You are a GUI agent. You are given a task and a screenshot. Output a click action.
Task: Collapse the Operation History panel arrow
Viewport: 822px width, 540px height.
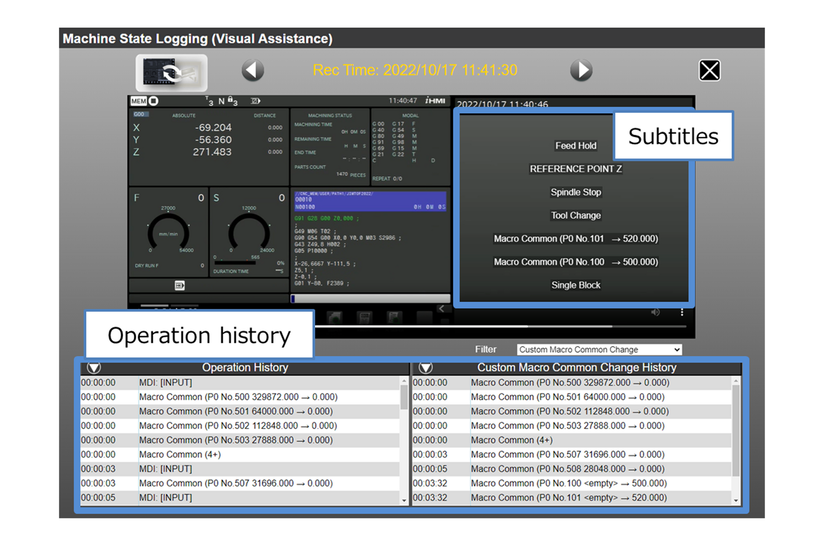pos(95,368)
